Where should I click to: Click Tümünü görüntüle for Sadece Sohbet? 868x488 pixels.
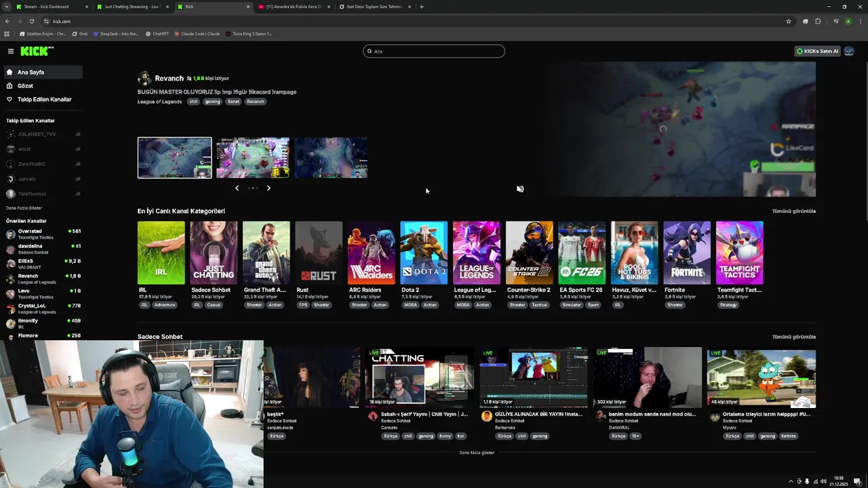click(794, 337)
